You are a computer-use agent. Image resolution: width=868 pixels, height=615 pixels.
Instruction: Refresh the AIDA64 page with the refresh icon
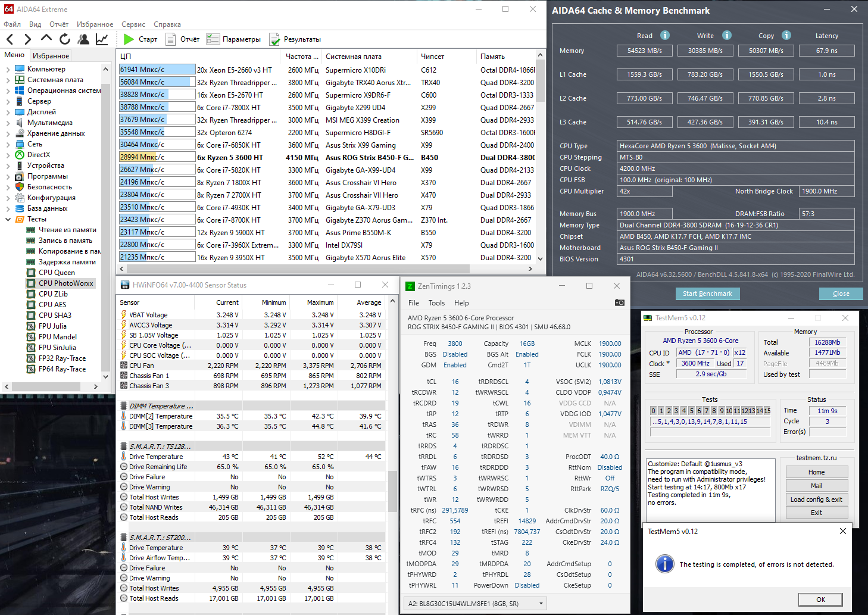(x=65, y=39)
